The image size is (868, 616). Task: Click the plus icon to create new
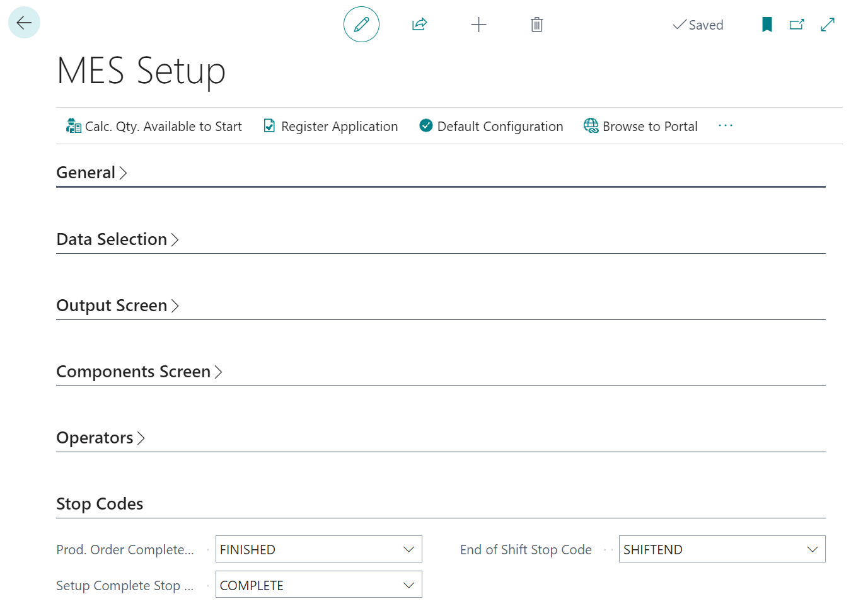tap(478, 25)
